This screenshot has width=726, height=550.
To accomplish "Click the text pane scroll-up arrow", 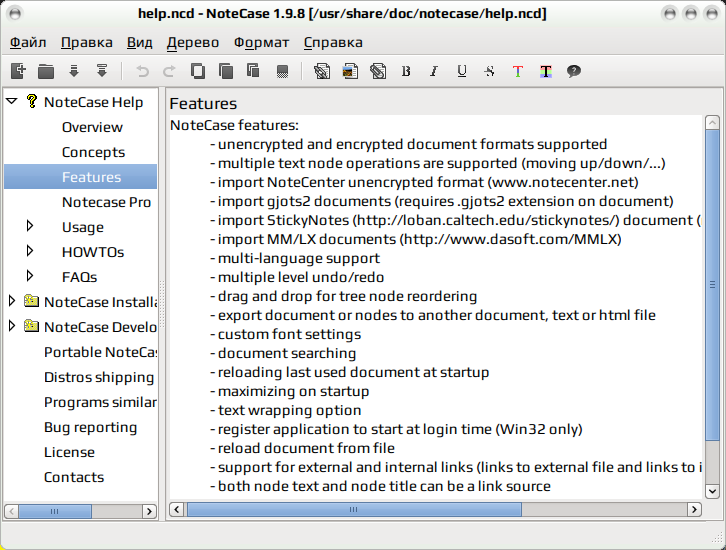I will (x=712, y=123).
